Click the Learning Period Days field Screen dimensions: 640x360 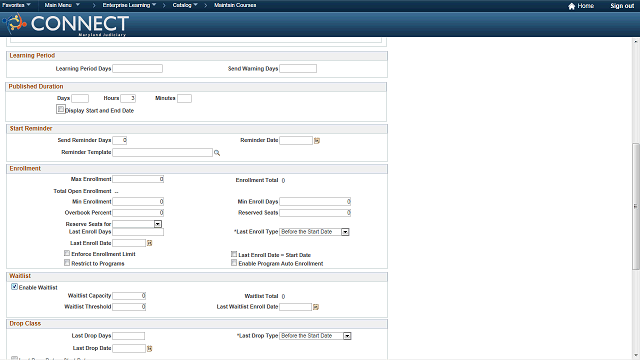[138, 69]
